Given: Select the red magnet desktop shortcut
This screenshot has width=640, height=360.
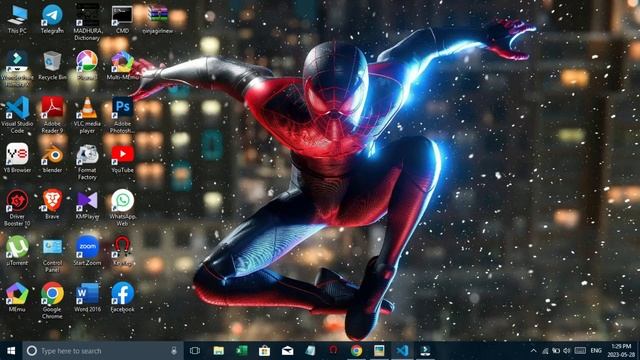Looking at the screenshot, I should coord(122,251).
